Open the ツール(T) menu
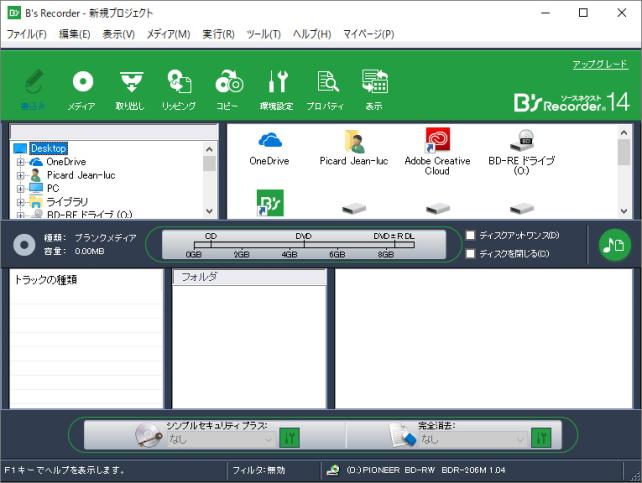Screen dimensions: 642x483 pyautogui.click(x=264, y=34)
